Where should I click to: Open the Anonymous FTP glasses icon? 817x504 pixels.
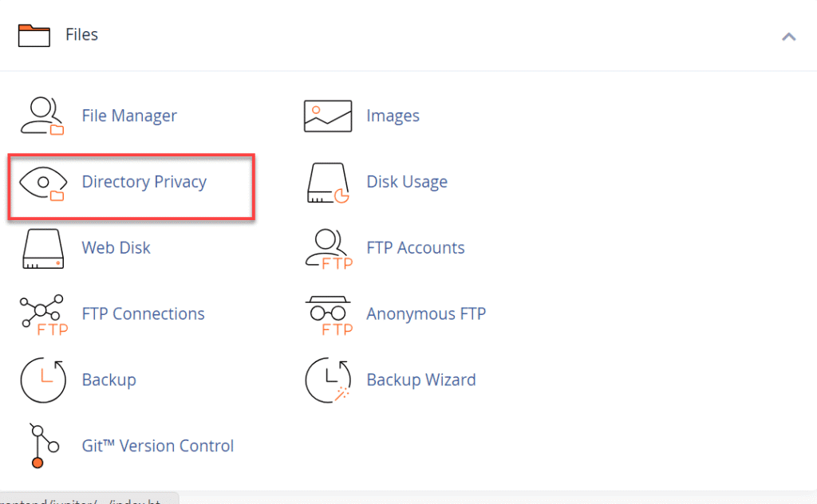pyautogui.click(x=328, y=315)
